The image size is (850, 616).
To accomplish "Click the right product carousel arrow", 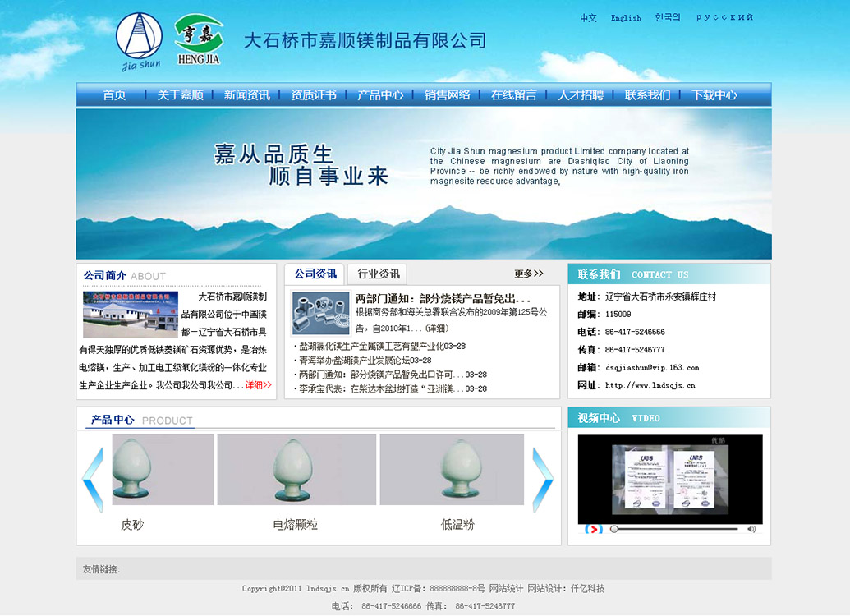I will 543,480.
